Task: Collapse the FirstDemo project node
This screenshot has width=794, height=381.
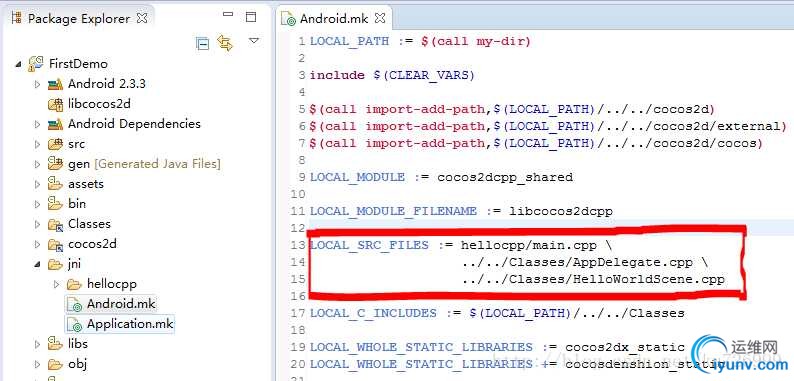Action: [18, 64]
